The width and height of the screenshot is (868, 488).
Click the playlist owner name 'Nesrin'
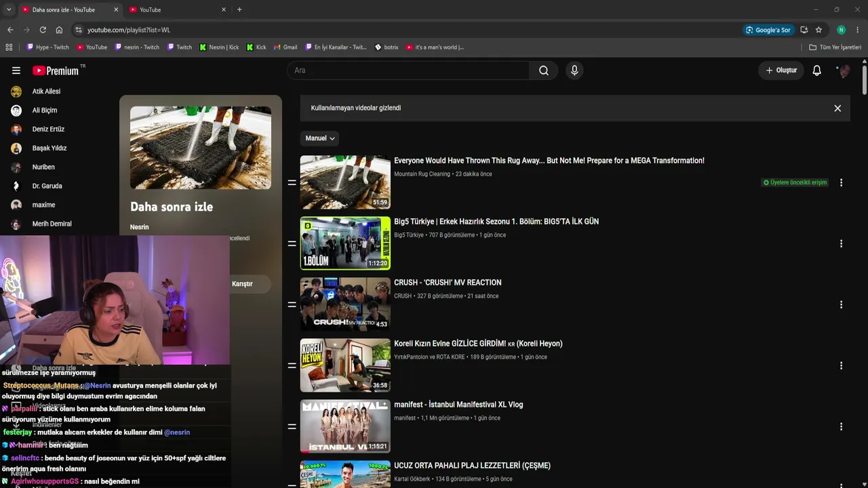click(x=139, y=227)
